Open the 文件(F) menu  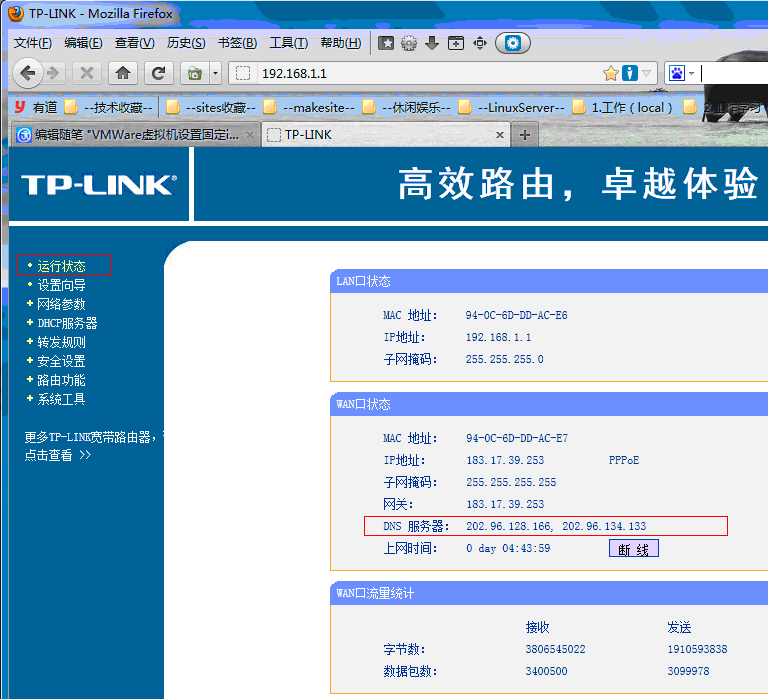(x=32, y=43)
